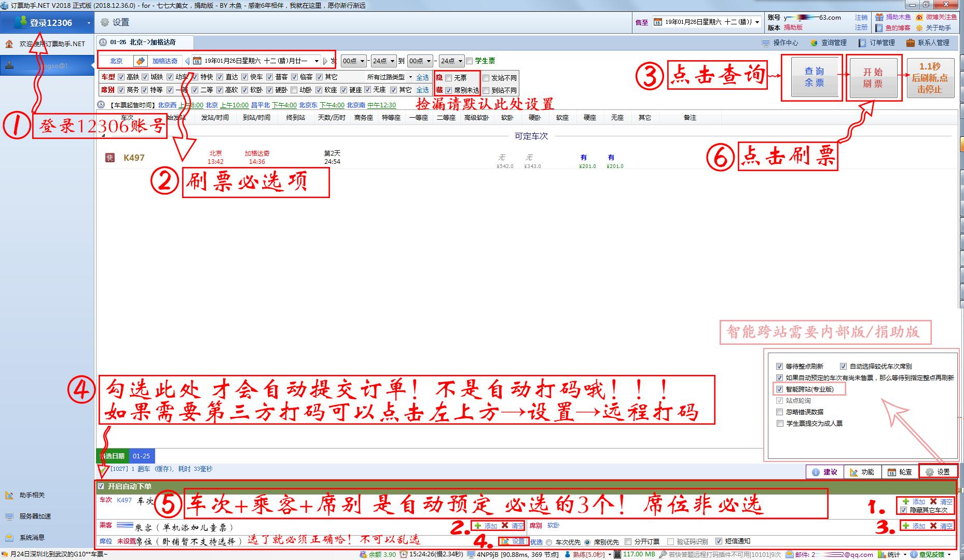Click the swap stations arrow icon

tap(140, 61)
